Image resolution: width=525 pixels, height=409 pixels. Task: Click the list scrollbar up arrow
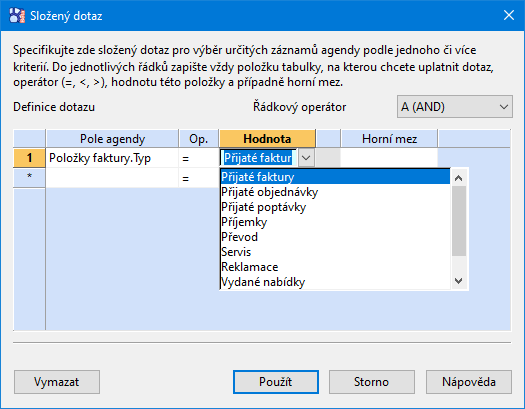pos(459,178)
